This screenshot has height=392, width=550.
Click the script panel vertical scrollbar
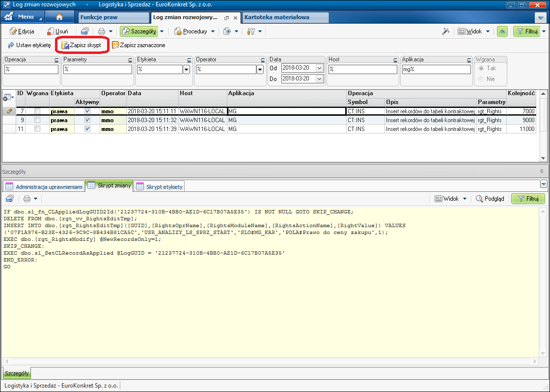tap(543, 283)
